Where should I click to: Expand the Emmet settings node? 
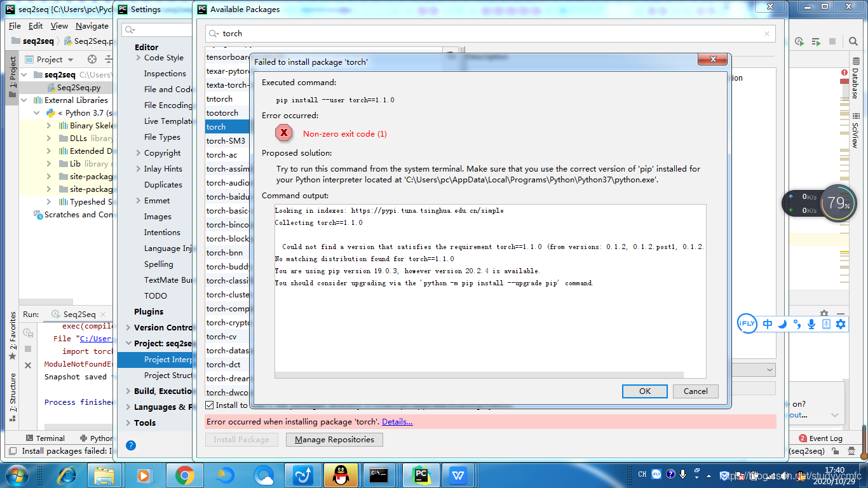coord(139,200)
